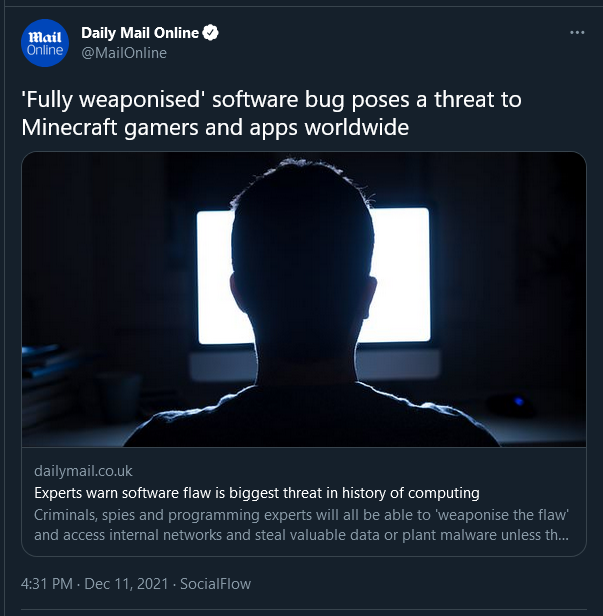
Task: Open the Daily Mail Online profile name
Action: 140,33
